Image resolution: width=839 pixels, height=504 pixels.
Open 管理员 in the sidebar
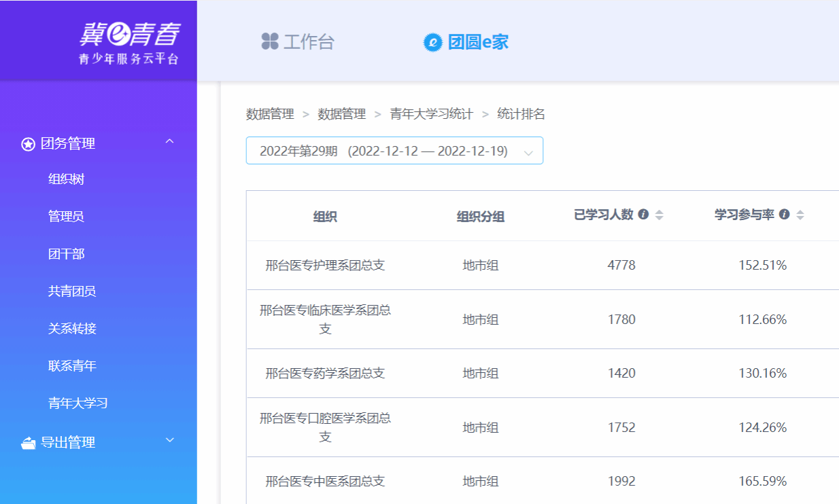point(66,217)
